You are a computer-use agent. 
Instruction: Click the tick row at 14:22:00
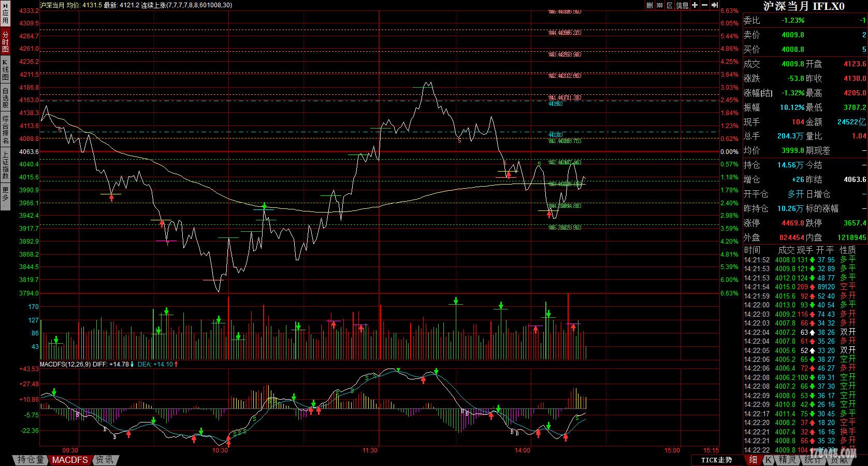805,305
